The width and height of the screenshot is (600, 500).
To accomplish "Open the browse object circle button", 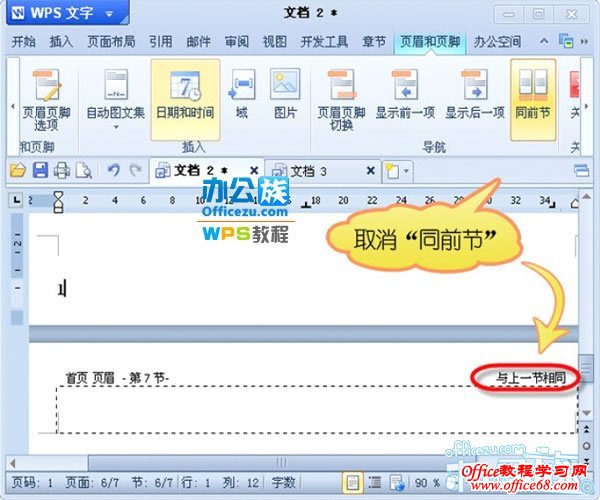I will (586, 446).
